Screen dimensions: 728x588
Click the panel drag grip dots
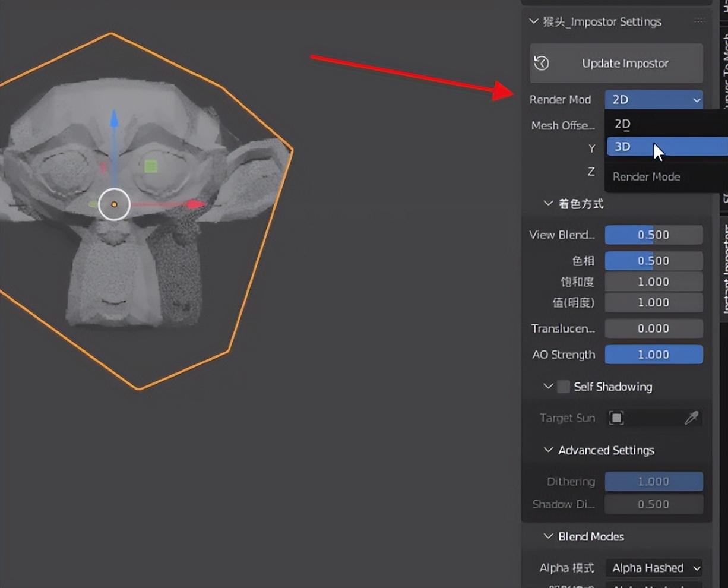coord(699,21)
